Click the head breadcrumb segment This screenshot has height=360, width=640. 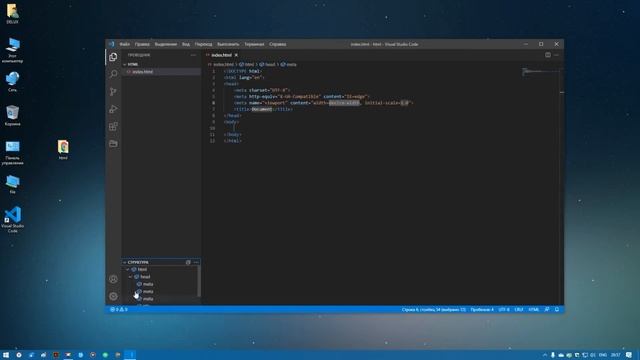click(x=269, y=64)
